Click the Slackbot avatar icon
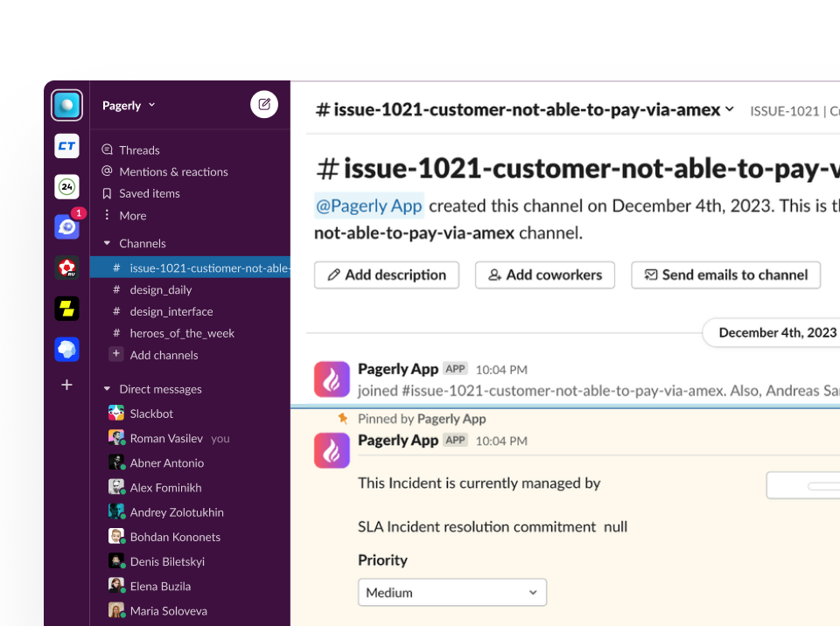This screenshot has width=840, height=626. (x=116, y=413)
